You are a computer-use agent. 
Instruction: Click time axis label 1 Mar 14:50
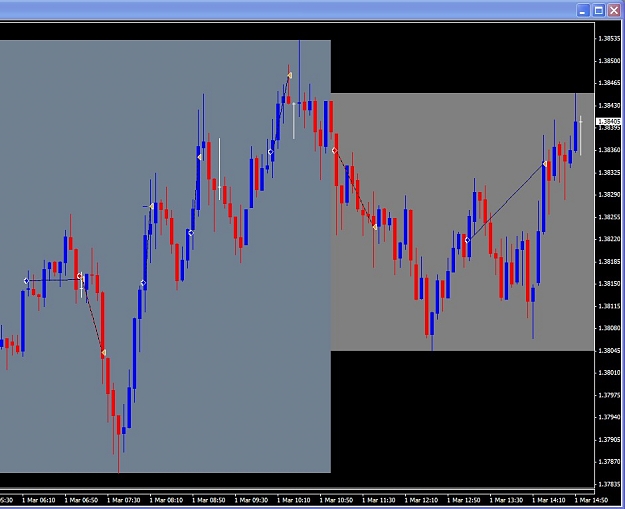pos(591,500)
